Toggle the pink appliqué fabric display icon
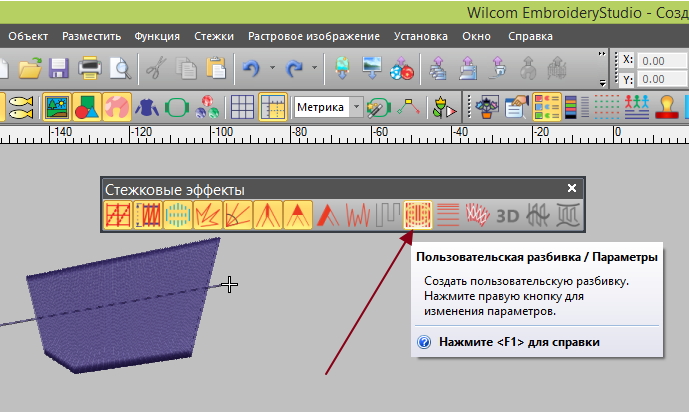 (116, 107)
